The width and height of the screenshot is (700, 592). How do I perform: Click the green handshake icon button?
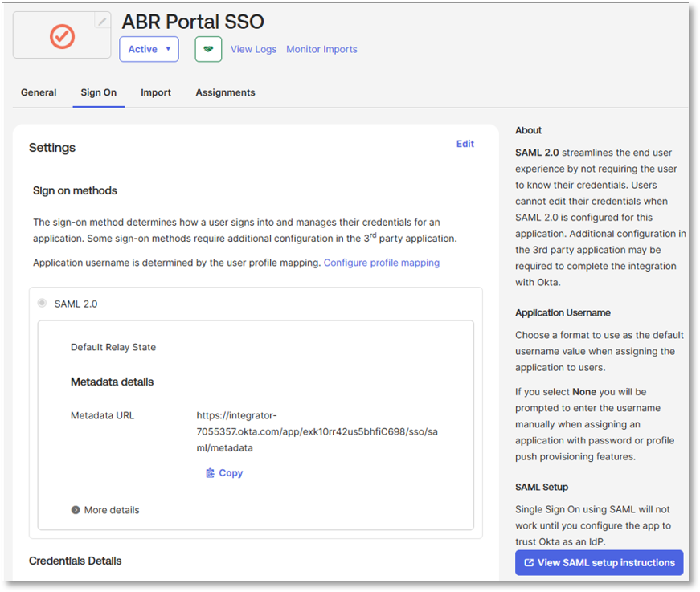[208, 49]
